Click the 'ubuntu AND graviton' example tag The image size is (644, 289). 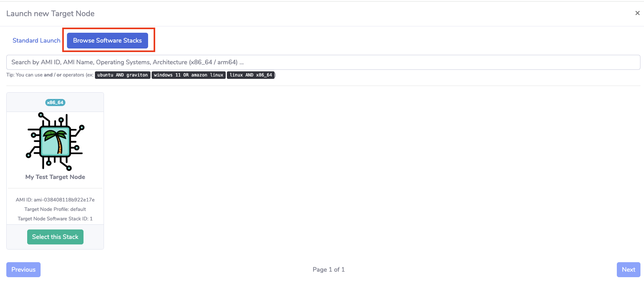click(x=122, y=75)
